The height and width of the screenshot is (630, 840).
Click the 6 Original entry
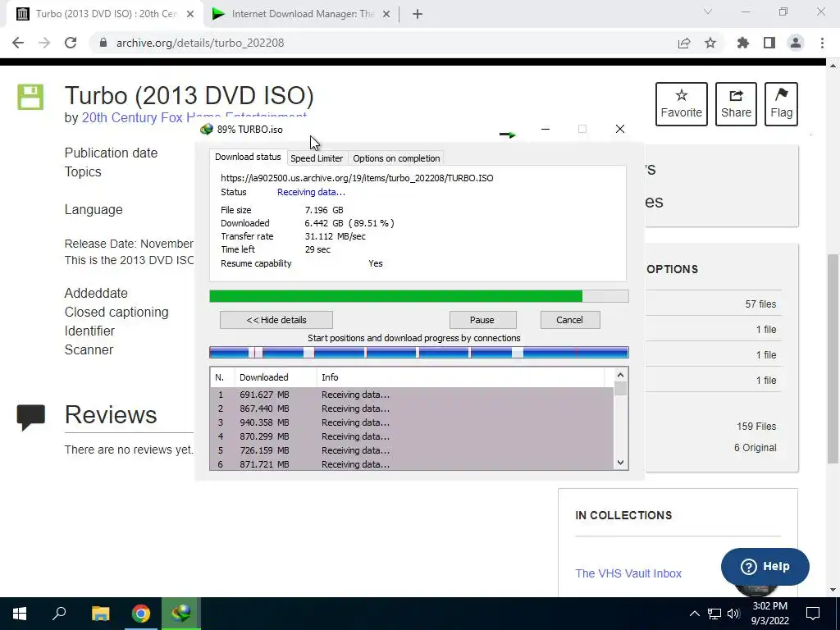click(755, 447)
